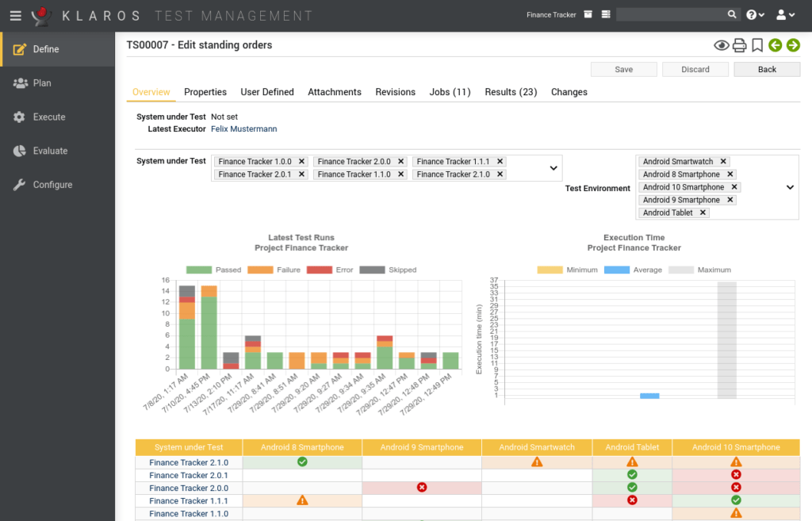Open the help menu via the question mark icon

tap(752, 14)
